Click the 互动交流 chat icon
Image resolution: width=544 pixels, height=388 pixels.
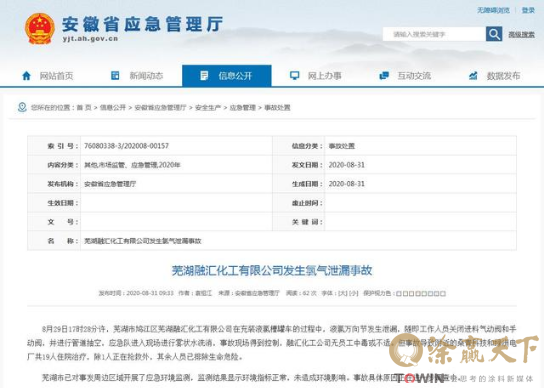coord(384,75)
